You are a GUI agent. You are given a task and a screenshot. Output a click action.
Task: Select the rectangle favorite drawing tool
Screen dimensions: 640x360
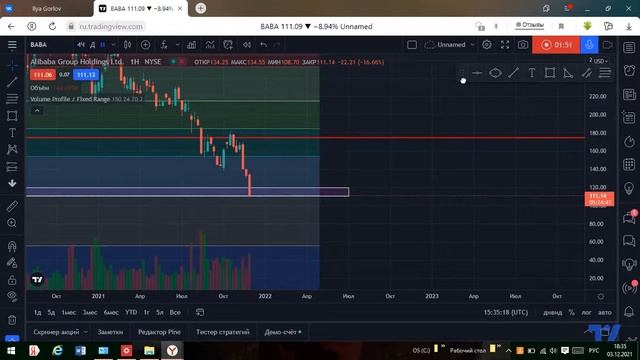(550, 73)
